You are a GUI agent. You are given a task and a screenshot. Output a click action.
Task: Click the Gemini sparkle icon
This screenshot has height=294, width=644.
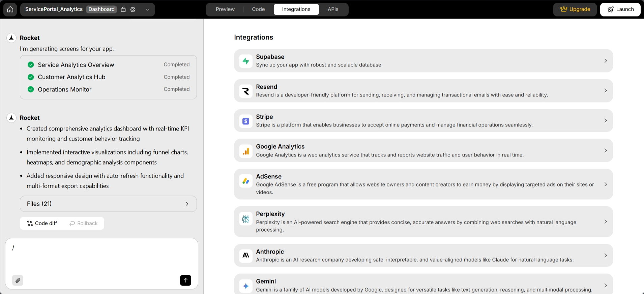[x=246, y=286]
